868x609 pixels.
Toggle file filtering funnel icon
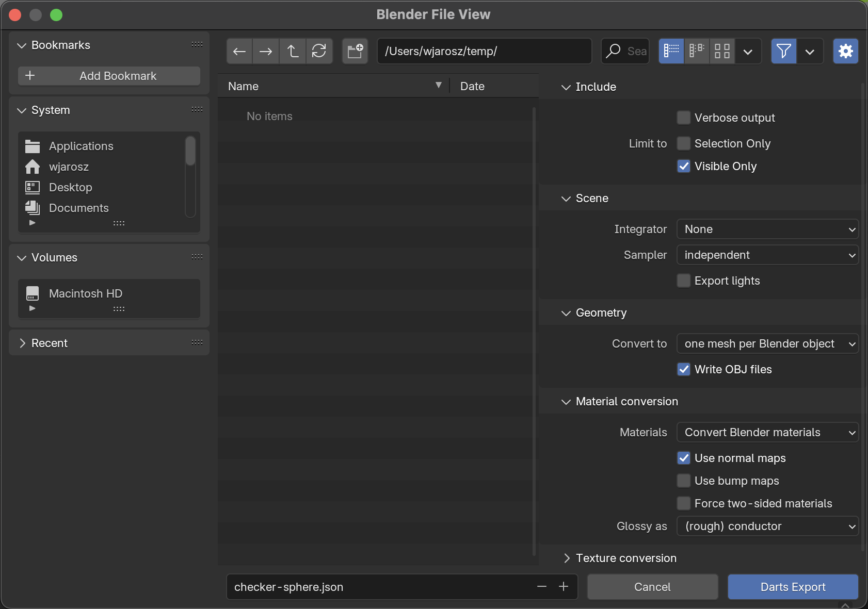click(783, 51)
